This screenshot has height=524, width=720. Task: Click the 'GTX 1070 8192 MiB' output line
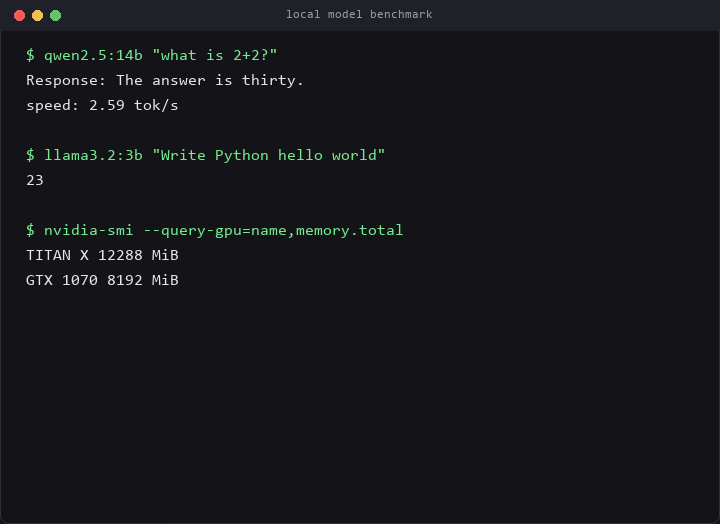click(102, 280)
